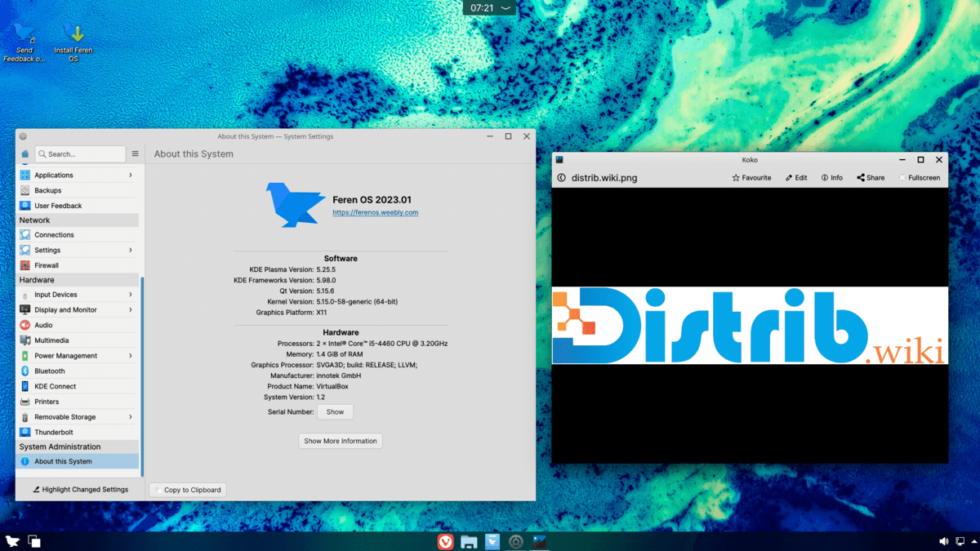
Task: Click the 'Feren OS 2023.01' heading
Action: 372,199
